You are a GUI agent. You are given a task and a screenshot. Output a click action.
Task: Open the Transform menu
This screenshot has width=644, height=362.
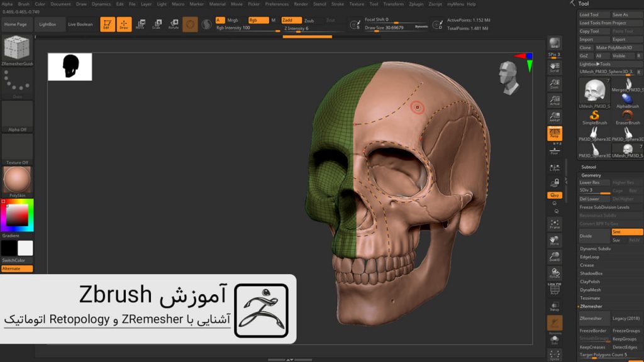pyautogui.click(x=393, y=4)
